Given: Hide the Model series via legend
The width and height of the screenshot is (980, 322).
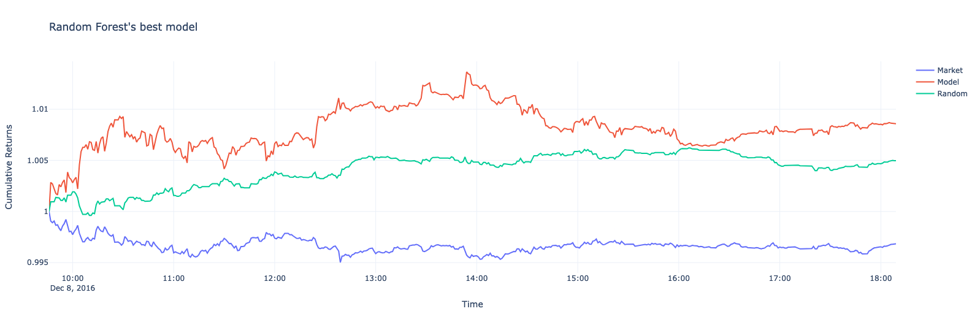Looking at the screenshot, I should (x=947, y=82).
